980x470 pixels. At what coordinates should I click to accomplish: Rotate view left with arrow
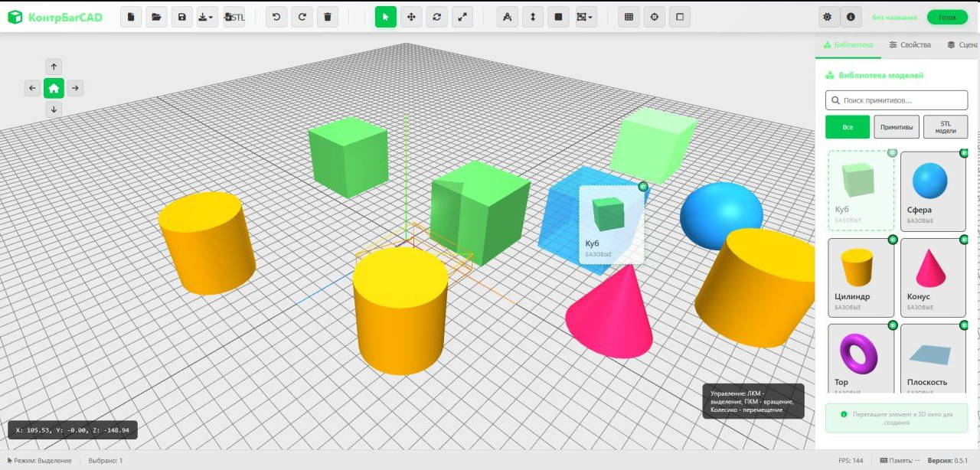32,88
